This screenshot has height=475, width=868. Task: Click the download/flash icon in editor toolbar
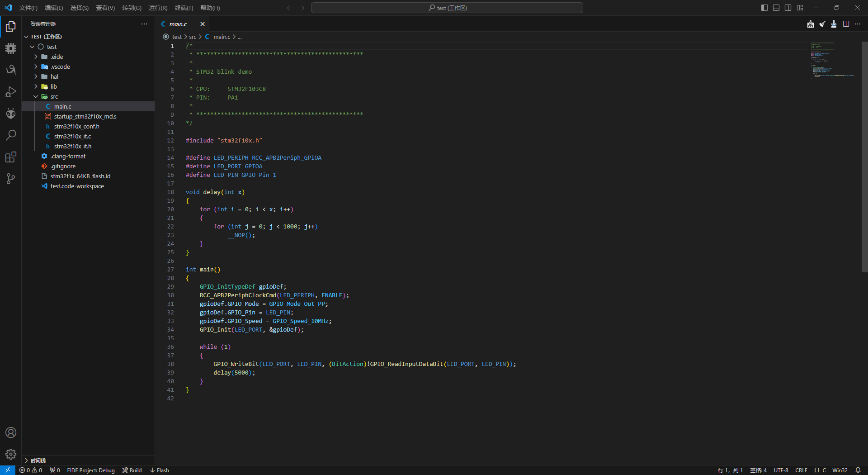pyautogui.click(x=834, y=24)
